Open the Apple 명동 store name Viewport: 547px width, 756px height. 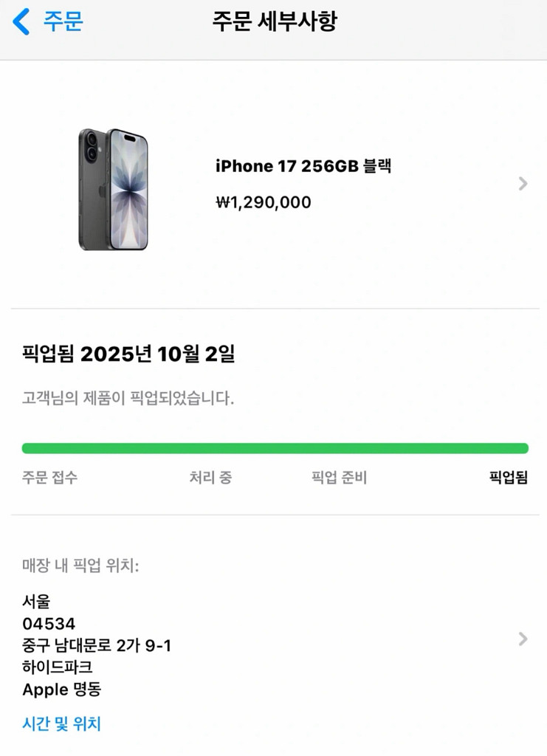click(61, 690)
